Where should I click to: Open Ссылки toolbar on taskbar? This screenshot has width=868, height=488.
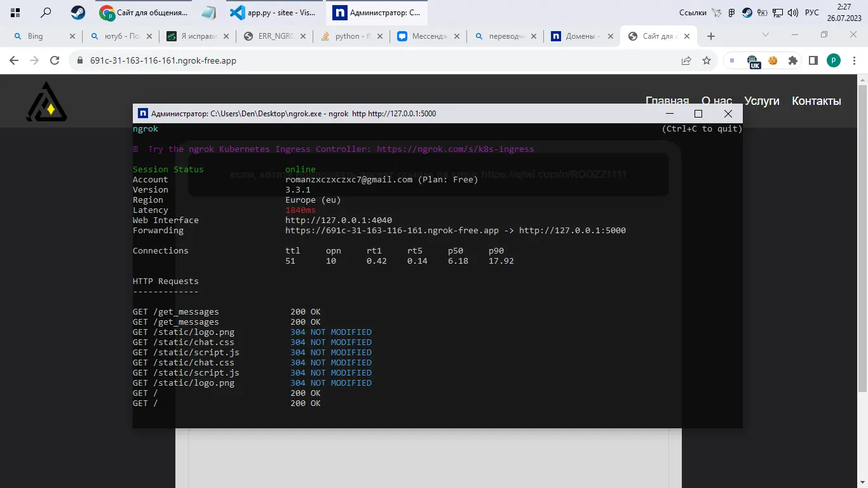tap(693, 13)
